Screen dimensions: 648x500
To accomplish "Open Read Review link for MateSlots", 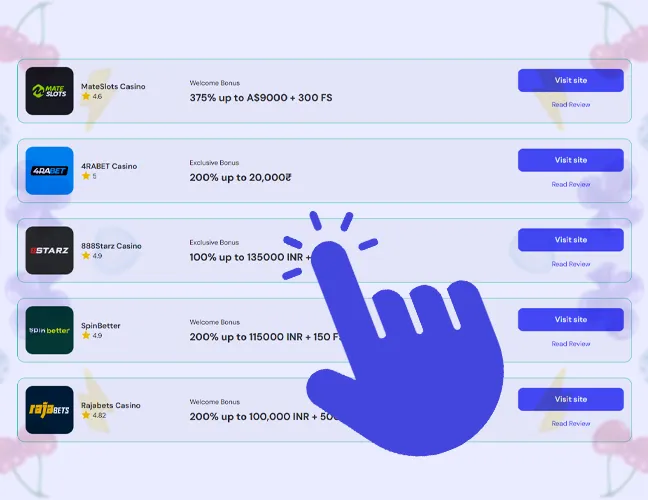I will tap(571, 104).
